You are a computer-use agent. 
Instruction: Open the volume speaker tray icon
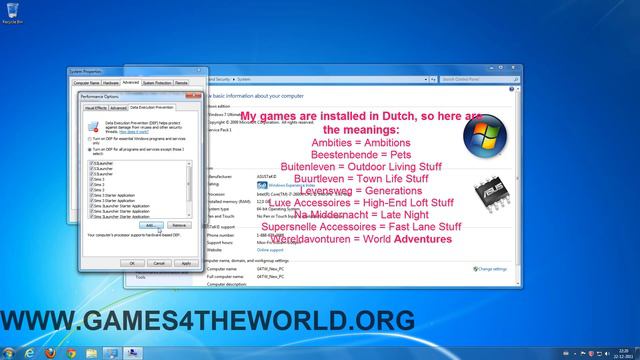click(607, 353)
